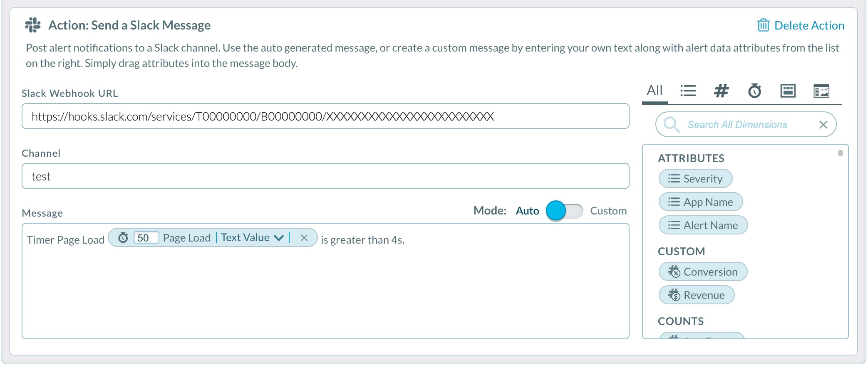Viewport: 868px width, 365px height.
Task: Select the Conversion custom chip
Action: click(703, 271)
